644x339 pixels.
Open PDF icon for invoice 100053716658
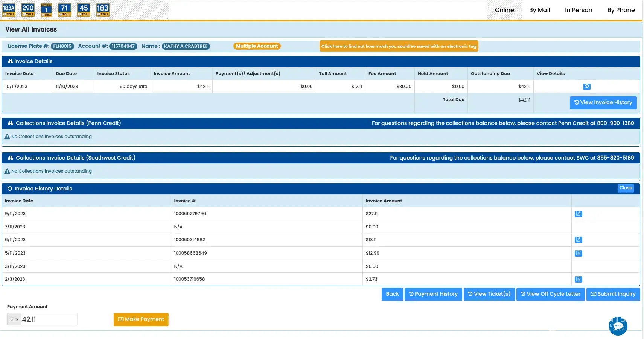pyautogui.click(x=579, y=279)
